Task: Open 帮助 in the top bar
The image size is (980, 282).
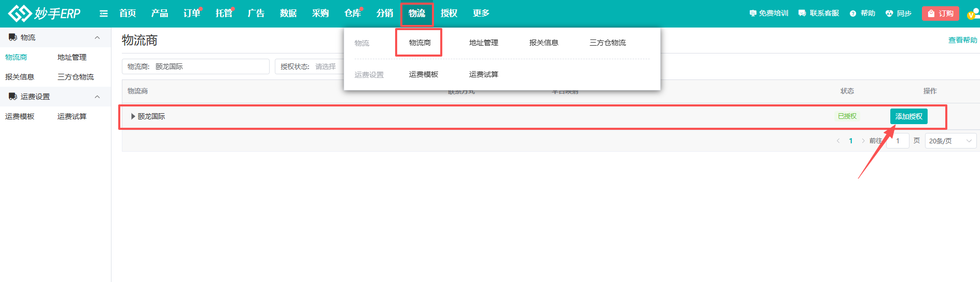Action: [x=862, y=14]
